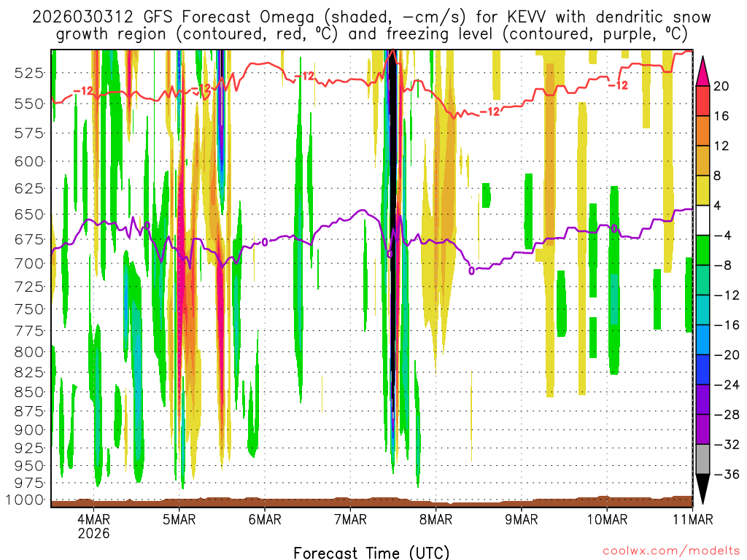Click the 650 pressure level label
This screenshot has height=560, width=747.
point(28,214)
